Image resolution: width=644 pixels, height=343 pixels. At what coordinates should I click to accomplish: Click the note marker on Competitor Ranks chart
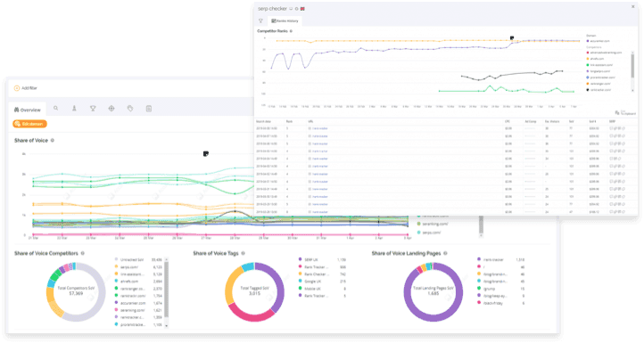[512, 37]
